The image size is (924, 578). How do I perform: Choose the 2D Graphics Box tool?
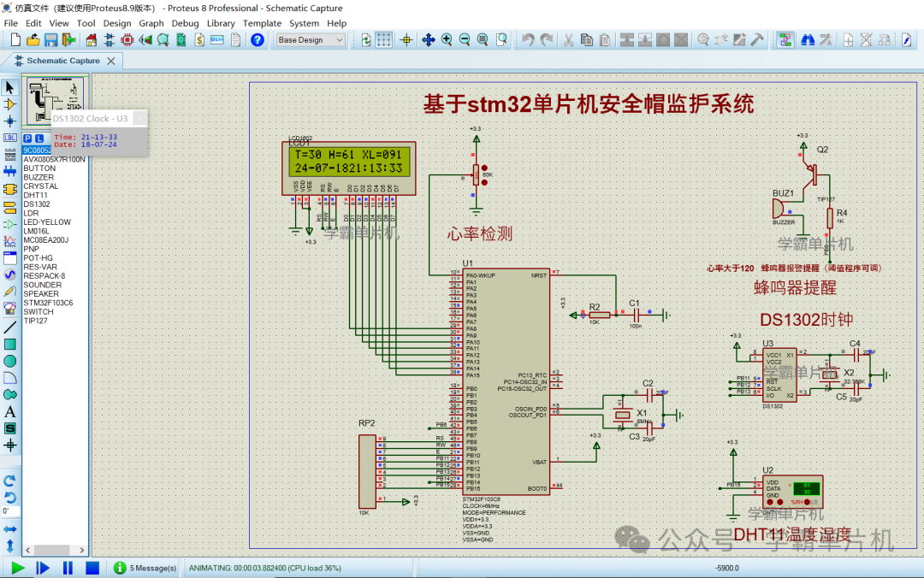coord(10,344)
